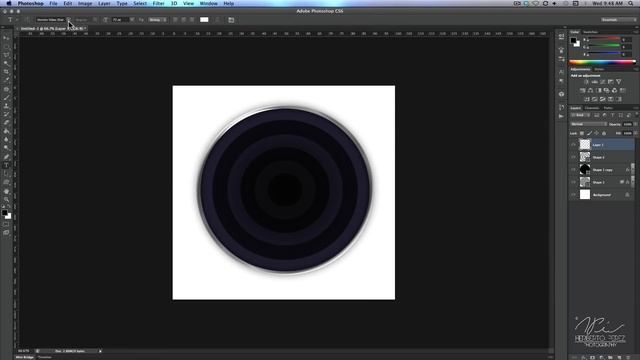Click the foreground color swatch in toolbox

coord(4,213)
